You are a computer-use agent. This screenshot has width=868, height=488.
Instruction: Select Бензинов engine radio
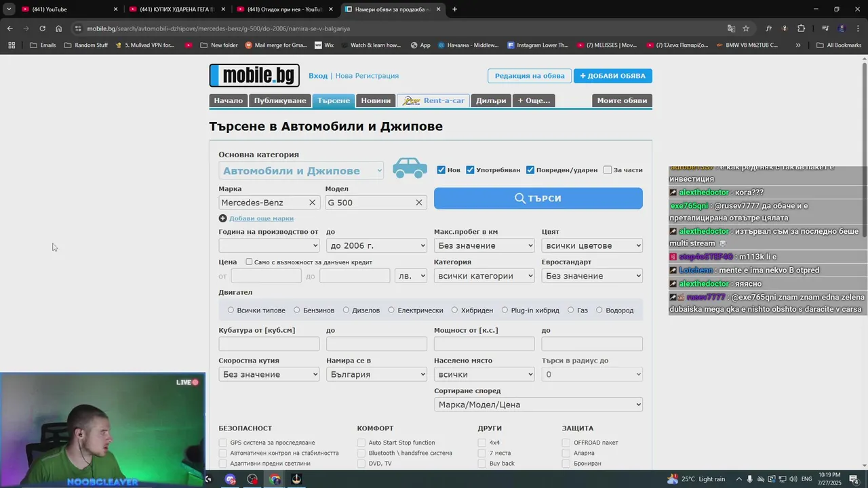tap(296, 310)
